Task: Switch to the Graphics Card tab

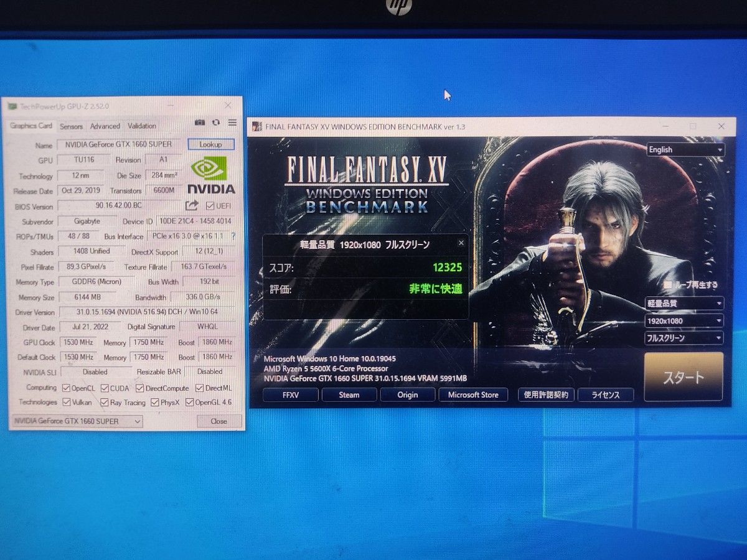Action: (x=31, y=125)
